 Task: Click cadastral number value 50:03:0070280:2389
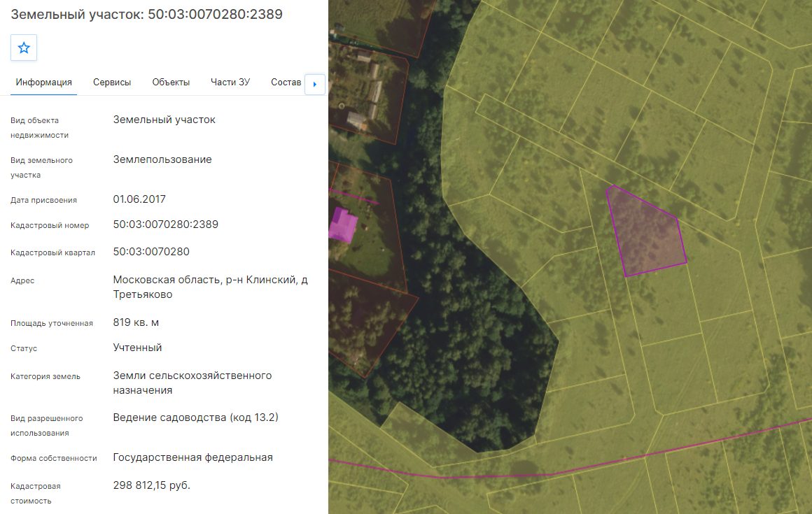coord(166,224)
